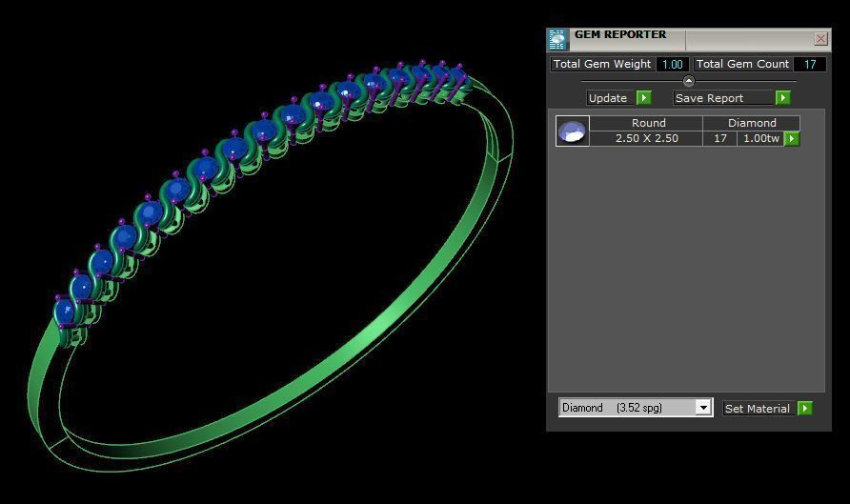Click the green arrow beside Save Report

point(782,97)
